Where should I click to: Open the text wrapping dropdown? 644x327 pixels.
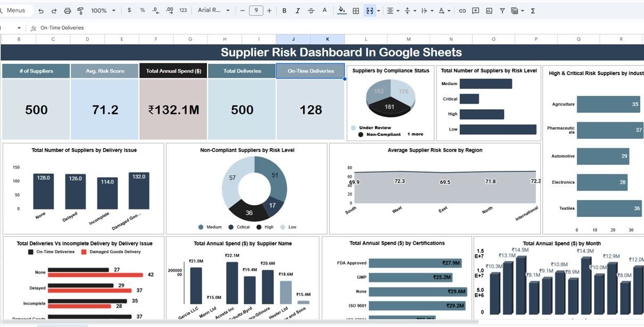coord(426,11)
